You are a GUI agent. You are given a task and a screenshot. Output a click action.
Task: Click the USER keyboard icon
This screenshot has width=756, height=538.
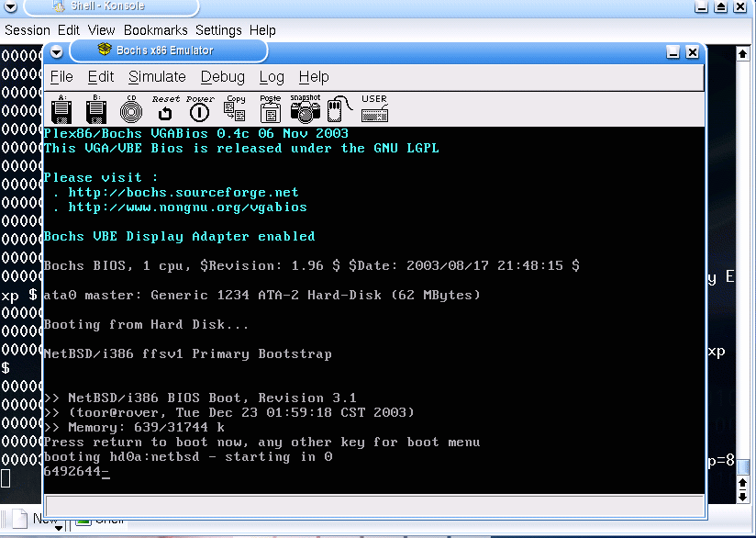point(374,109)
